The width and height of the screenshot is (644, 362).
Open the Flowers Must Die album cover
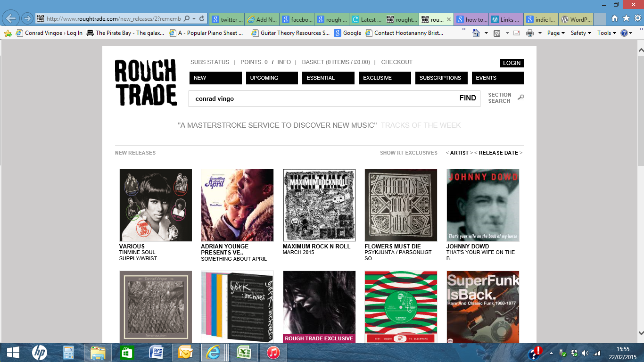click(401, 205)
